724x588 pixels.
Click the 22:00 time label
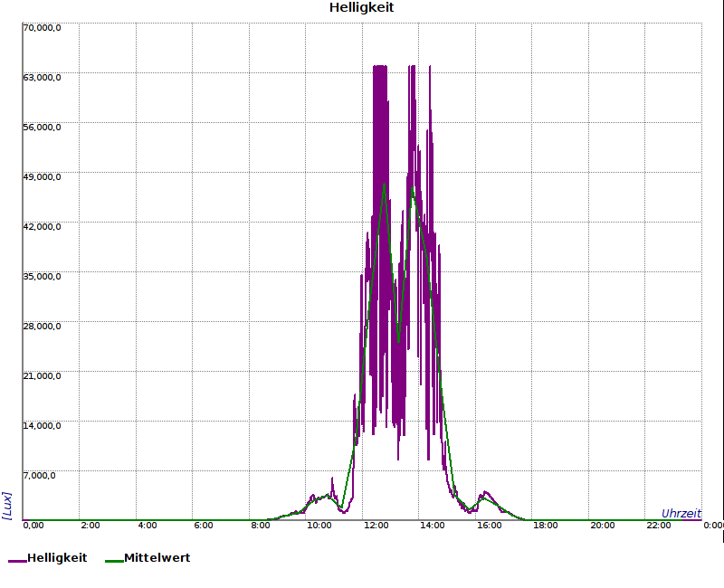point(659,526)
